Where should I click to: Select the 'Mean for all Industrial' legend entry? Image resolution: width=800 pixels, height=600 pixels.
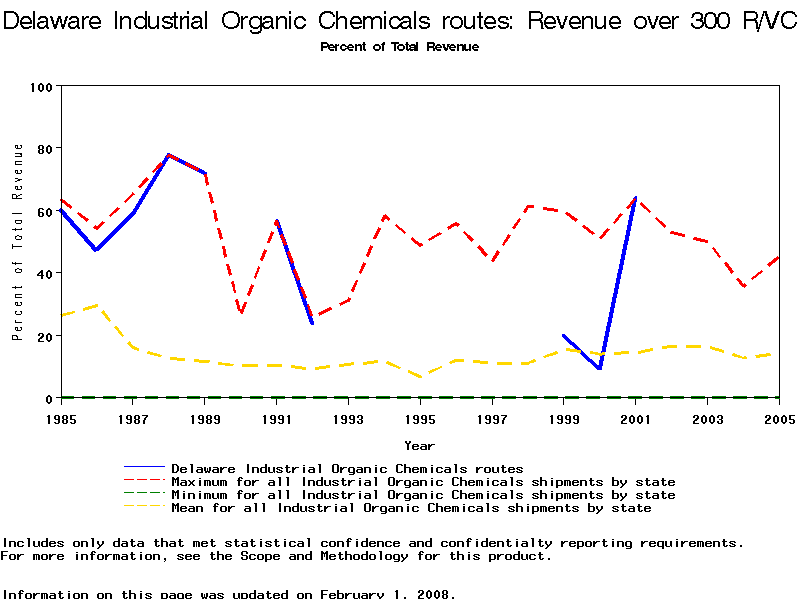pos(411,508)
